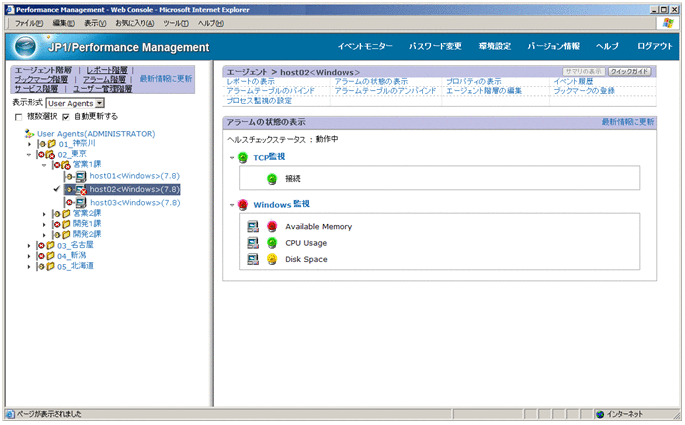This screenshot has height=425, width=685.
Task: Click the JP1 globe logo icon
Action: click(x=25, y=47)
